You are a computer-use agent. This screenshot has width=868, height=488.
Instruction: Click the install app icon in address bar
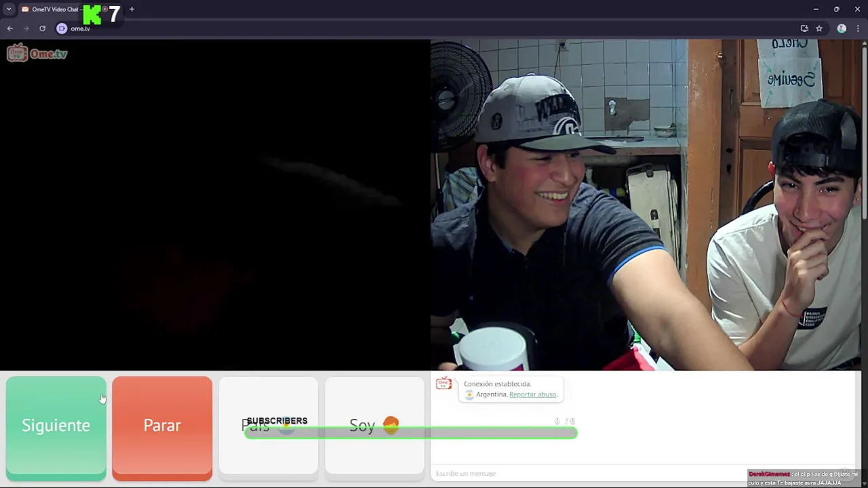[804, 28]
